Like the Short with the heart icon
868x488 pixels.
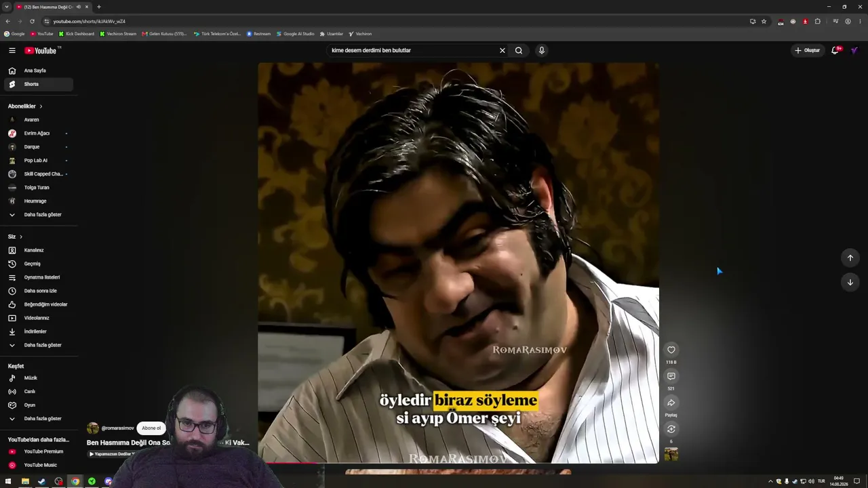point(671,350)
